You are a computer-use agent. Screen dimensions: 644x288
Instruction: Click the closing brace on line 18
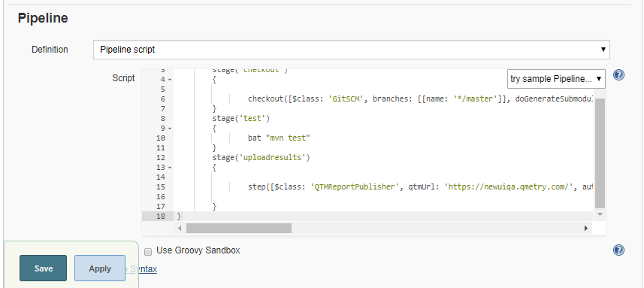point(179,216)
